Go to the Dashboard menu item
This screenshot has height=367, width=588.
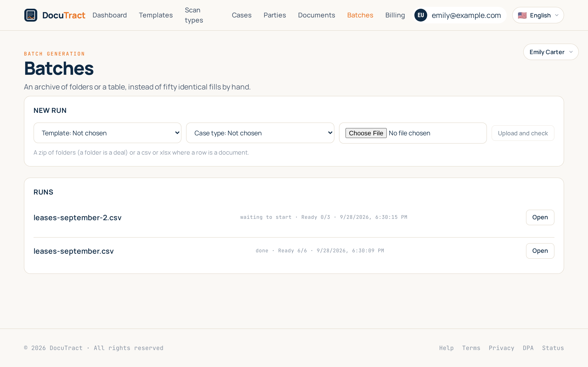110,15
